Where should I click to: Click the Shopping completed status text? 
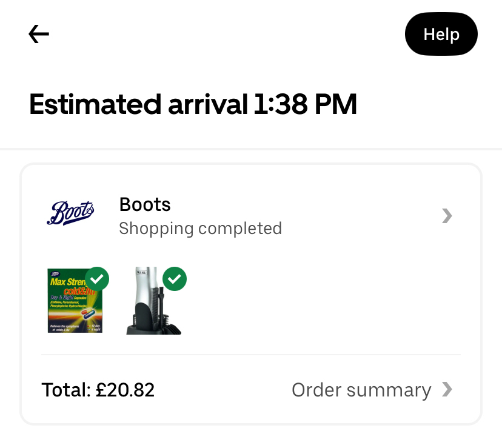(200, 229)
